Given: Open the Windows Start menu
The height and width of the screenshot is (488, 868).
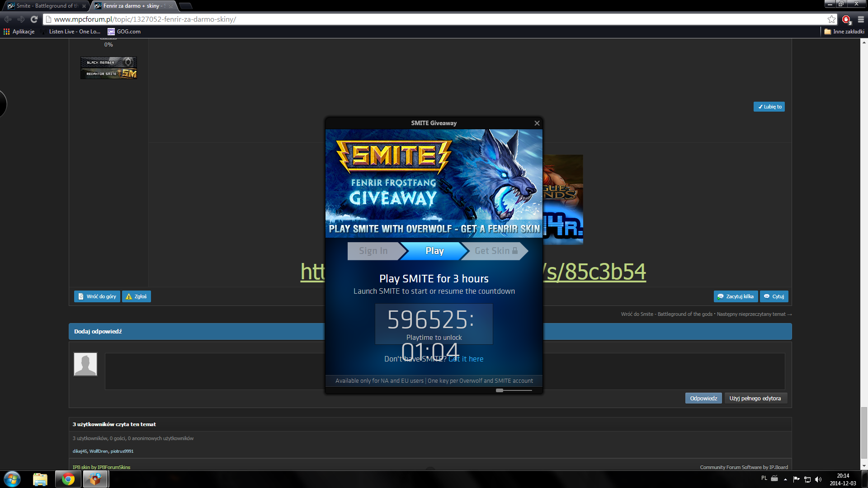Looking at the screenshot, I should point(12,479).
